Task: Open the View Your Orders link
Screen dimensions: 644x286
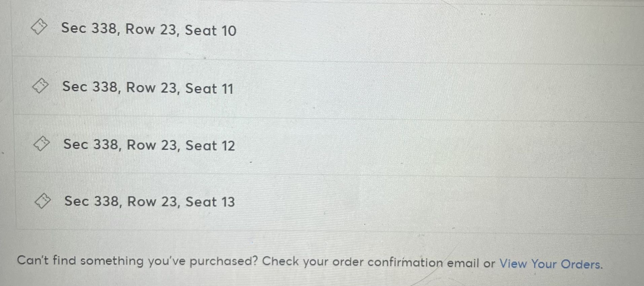Action: tap(551, 264)
